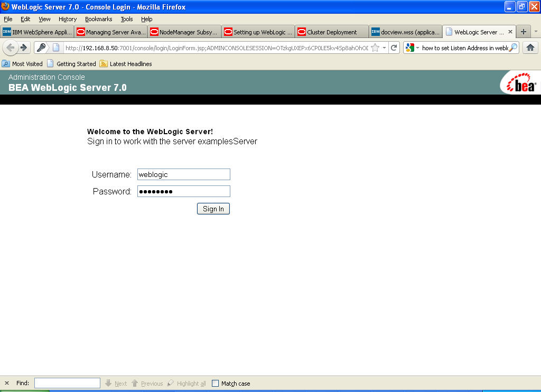Screen dimensions: 541x392
Task: Click the key-shaped site identity icon
Action: click(41, 48)
